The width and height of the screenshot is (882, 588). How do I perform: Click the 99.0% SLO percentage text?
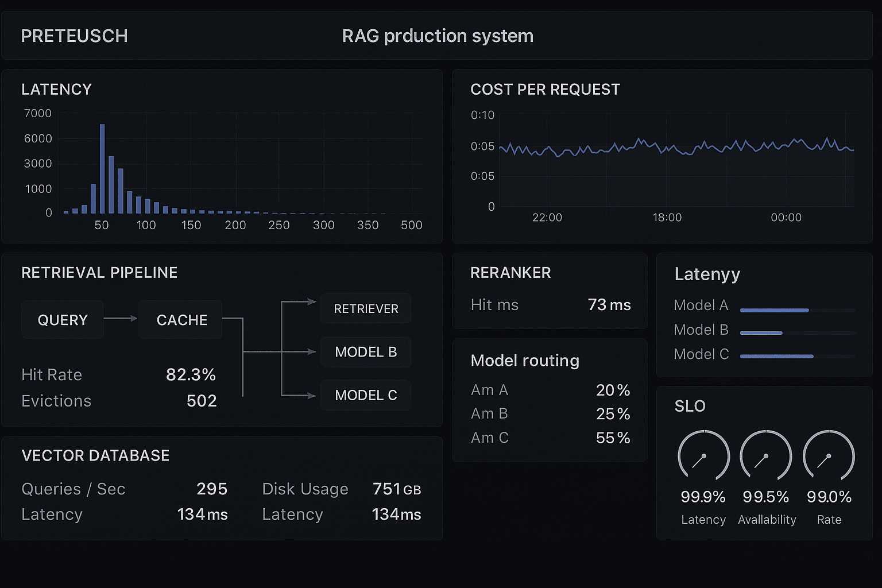pos(829,497)
